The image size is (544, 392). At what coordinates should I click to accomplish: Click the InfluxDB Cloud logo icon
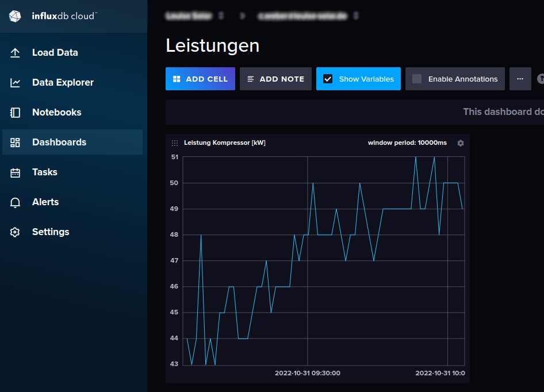15,16
